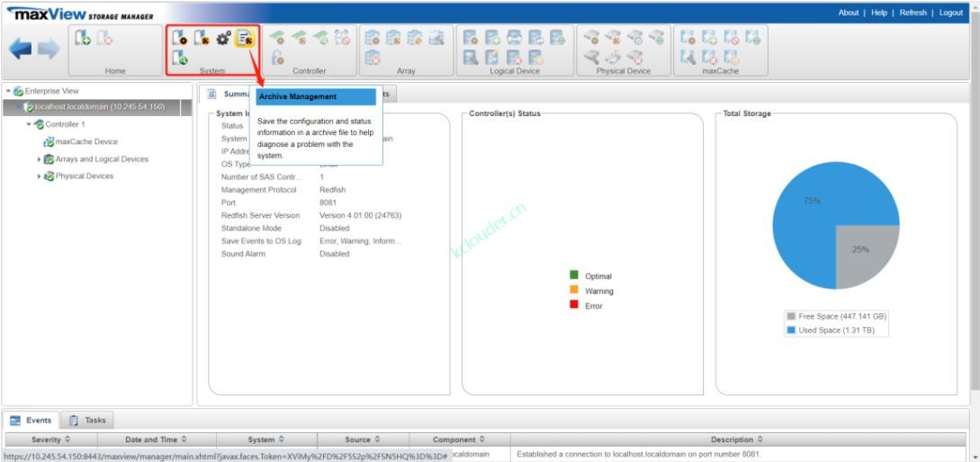The image size is (980, 462).
Task: Click Controller group padlock icon
Action: [x=277, y=59]
